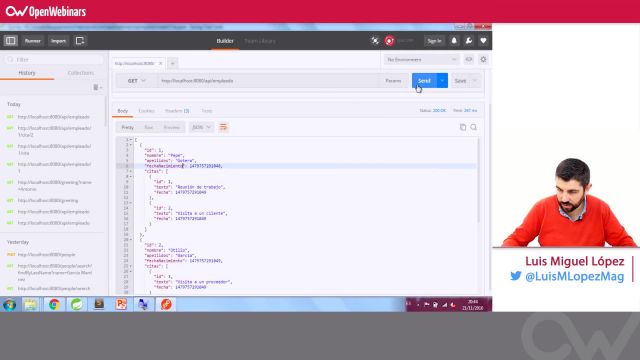Select the response Tests tab
The image size is (640, 360).
(x=207, y=111)
